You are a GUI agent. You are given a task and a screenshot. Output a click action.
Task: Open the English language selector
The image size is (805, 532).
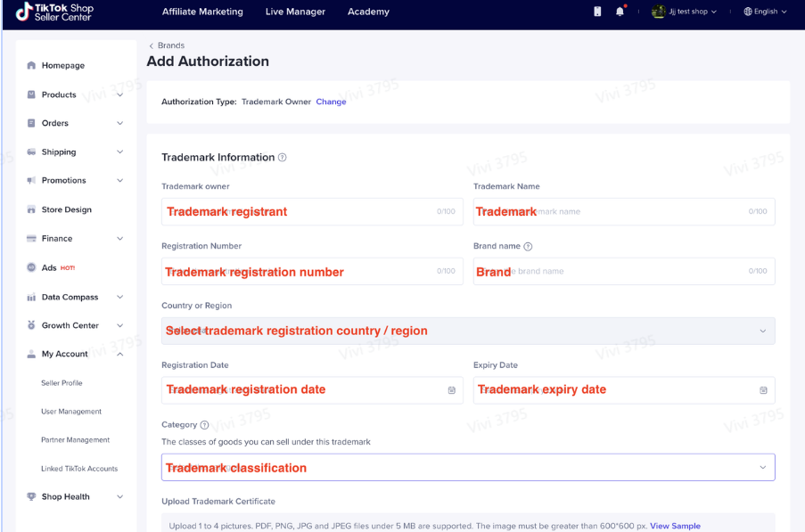coord(766,12)
